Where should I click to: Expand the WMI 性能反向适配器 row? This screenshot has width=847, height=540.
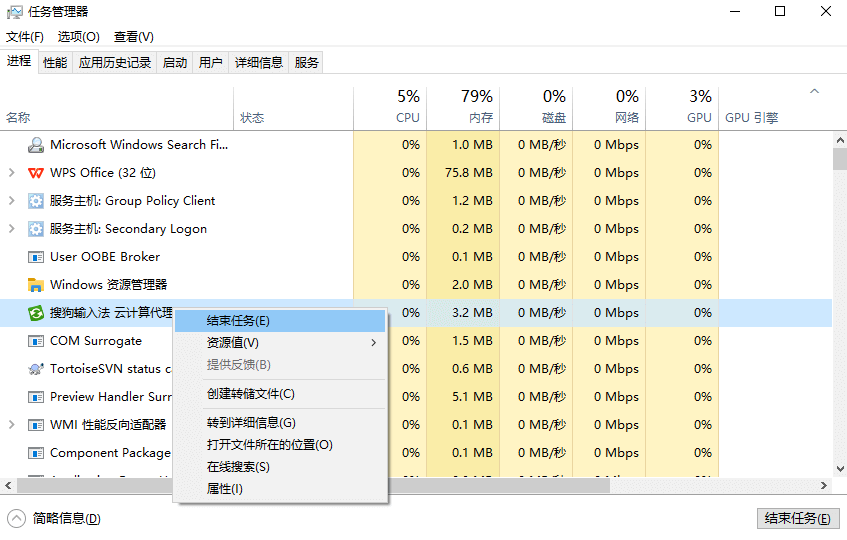click(11, 425)
